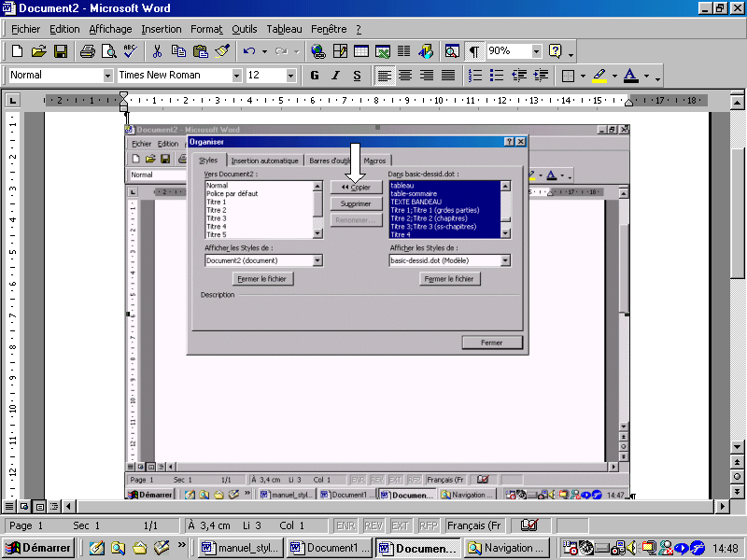Open the Tables and Borders toolbar icon
Image resolution: width=747 pixels, height=560 pixels.
[340, 51]
